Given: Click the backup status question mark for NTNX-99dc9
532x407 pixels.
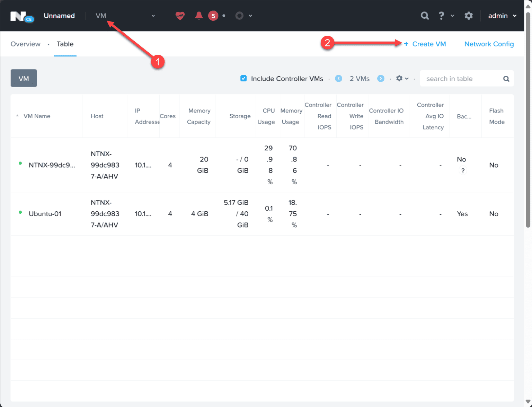Looking at the screenshot, I should tap(463, 170).
